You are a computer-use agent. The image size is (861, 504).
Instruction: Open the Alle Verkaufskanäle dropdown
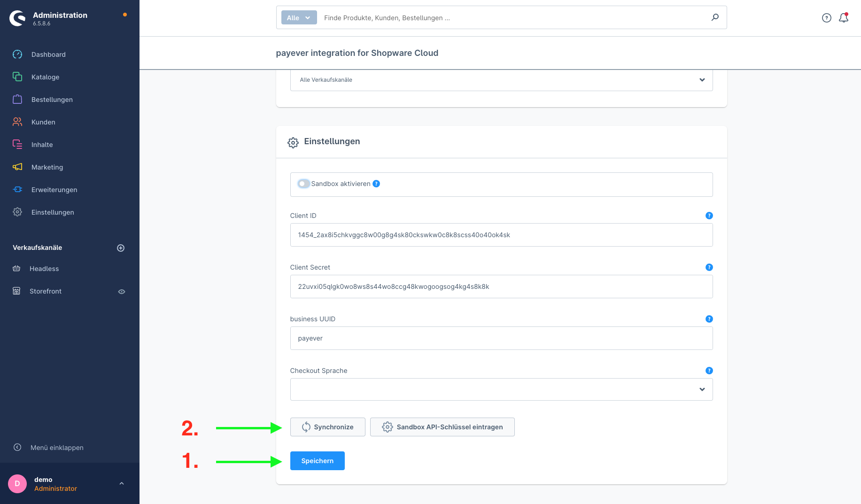[501, 80]
